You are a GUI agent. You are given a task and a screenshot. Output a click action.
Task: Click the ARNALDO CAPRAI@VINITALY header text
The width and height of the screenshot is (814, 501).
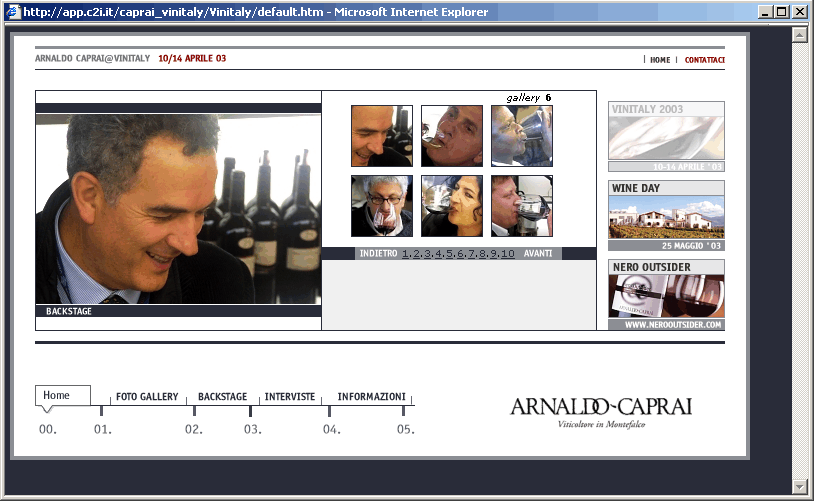(92, 58)
